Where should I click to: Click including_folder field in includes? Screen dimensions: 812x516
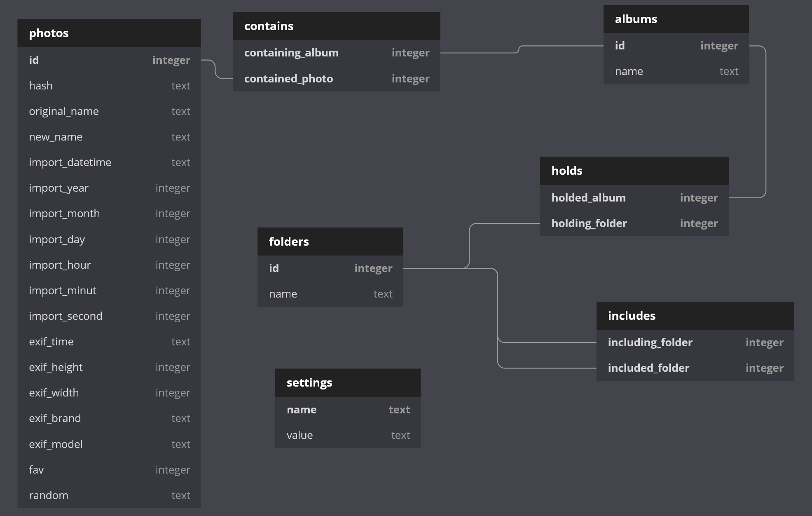coord(695,342)
